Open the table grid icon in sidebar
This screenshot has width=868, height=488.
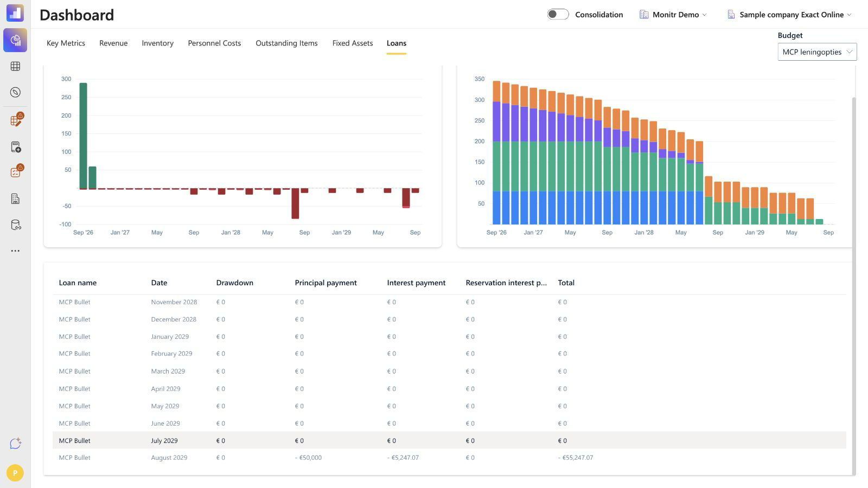pyautogui.click(x=15, y=66)
